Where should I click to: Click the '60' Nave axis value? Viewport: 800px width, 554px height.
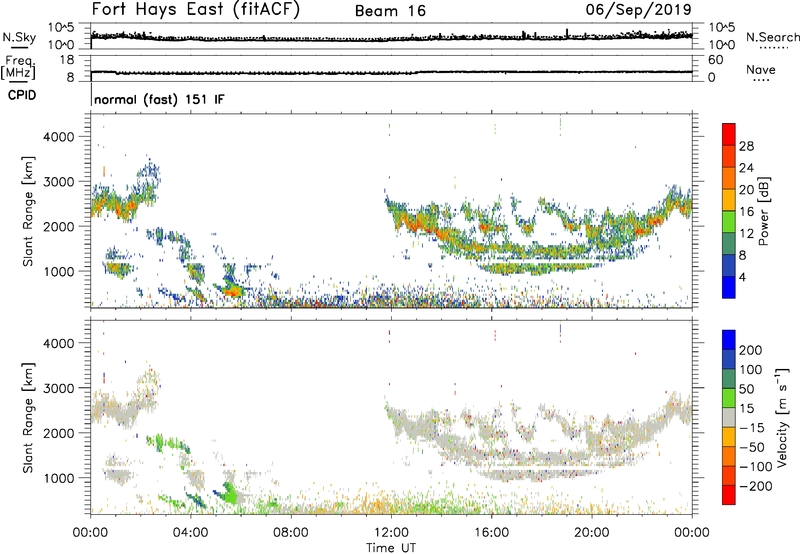pyautogui.click(x=716, y=60)
